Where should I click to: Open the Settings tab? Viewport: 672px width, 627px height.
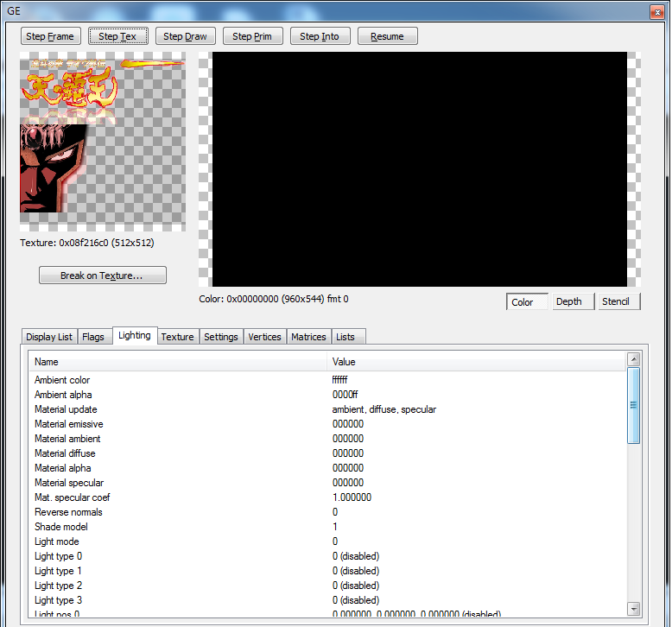[x=220, y=337]
